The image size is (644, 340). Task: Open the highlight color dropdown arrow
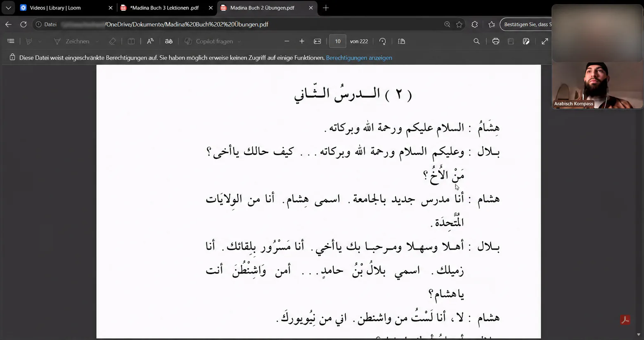(x=40, y=41)
